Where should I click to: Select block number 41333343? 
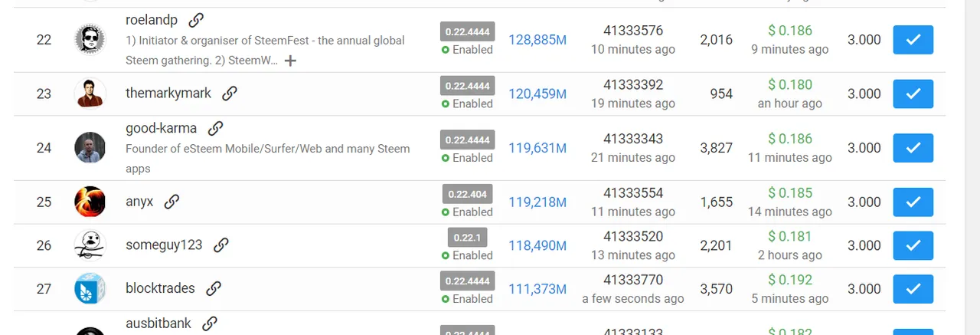coord(633,139)
